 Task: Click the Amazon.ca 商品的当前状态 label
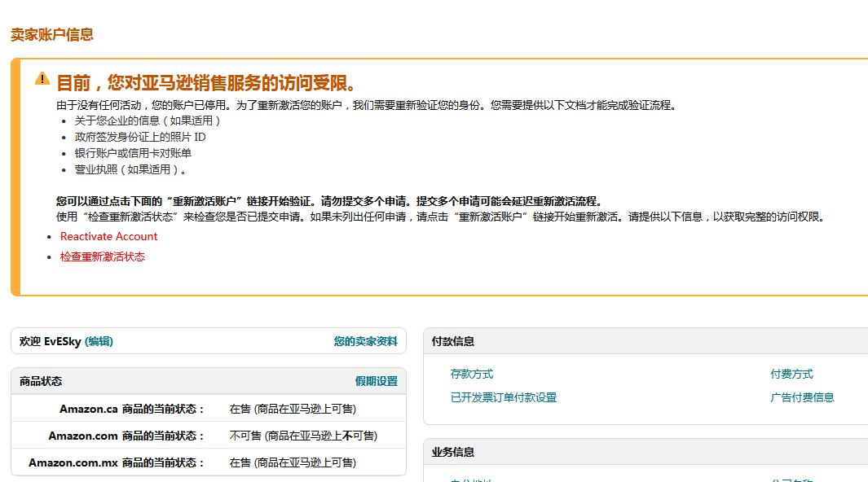point(132,409)
